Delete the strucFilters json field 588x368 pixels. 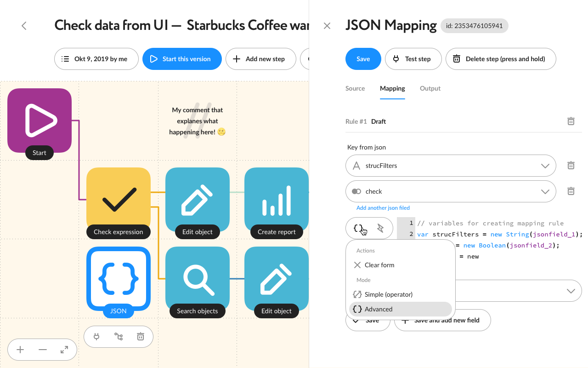click(x=571, y=166)
